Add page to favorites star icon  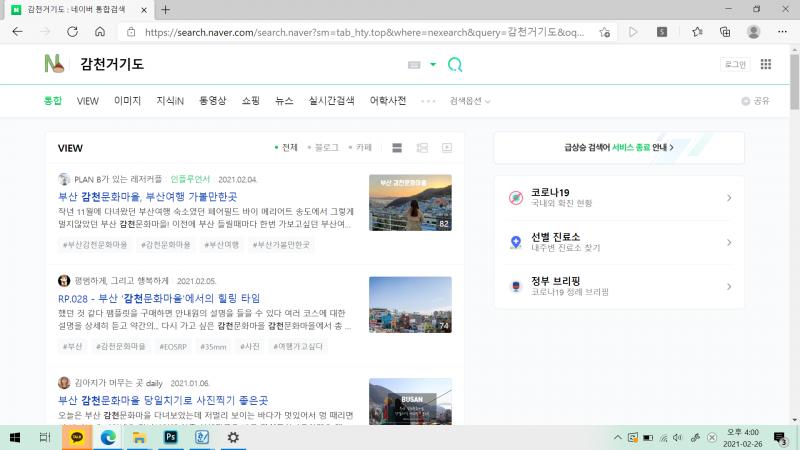click(605, 32)
